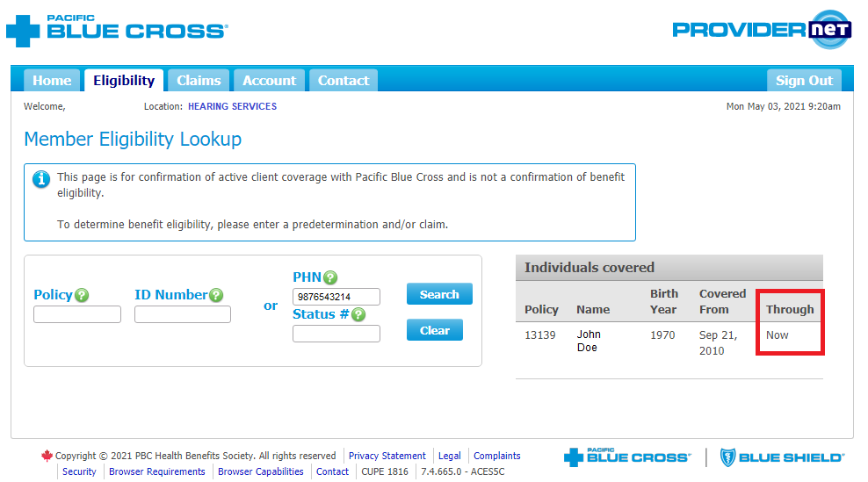868x482 pixels.
Task: Click the Through column header
Action: click(790, 309)
